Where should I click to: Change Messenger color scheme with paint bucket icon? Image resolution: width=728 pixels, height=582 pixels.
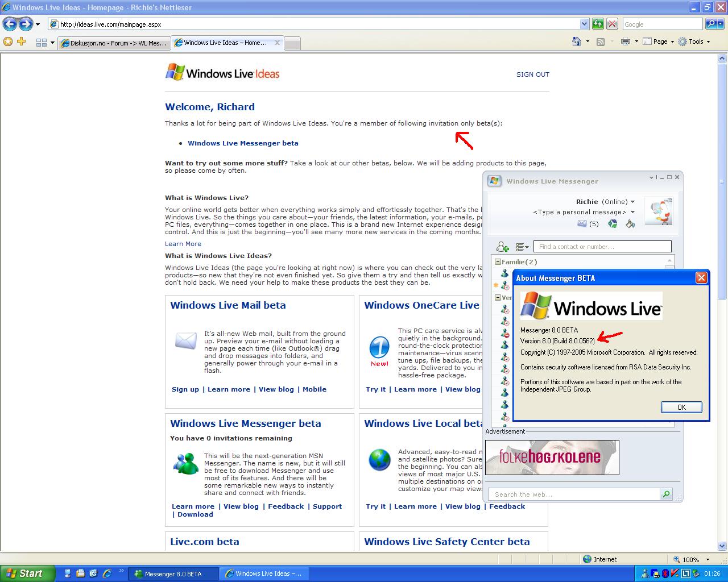click(x=630, y=224)
